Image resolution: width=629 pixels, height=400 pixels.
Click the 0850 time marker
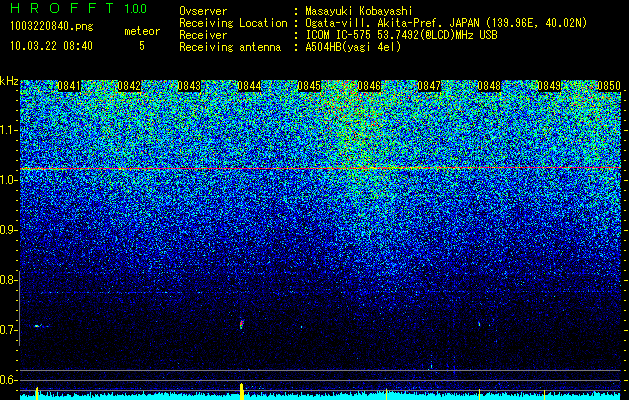(609, 86)
